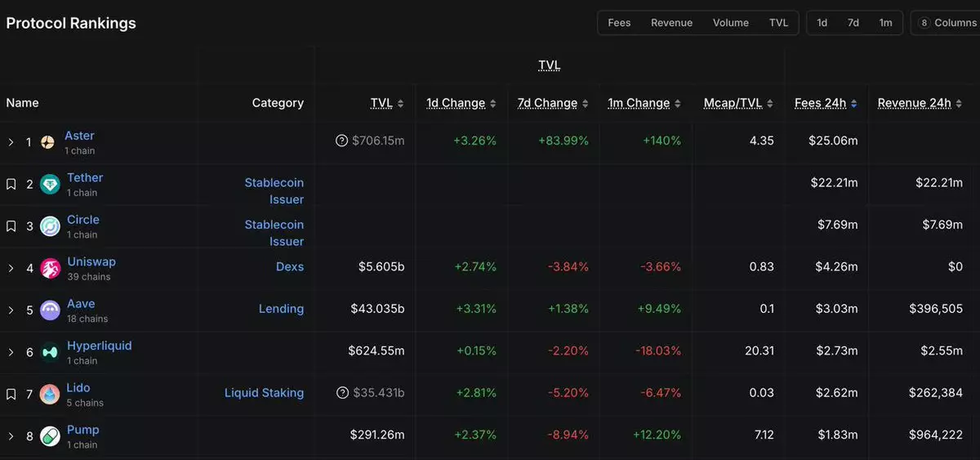
Task: Bookmark the Tether row
Action: tap(11, 185)
